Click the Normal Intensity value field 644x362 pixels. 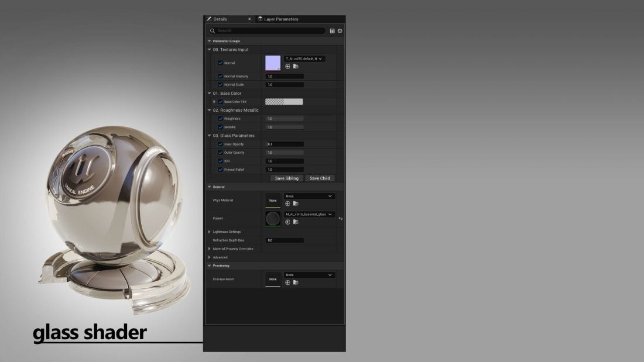285,77
